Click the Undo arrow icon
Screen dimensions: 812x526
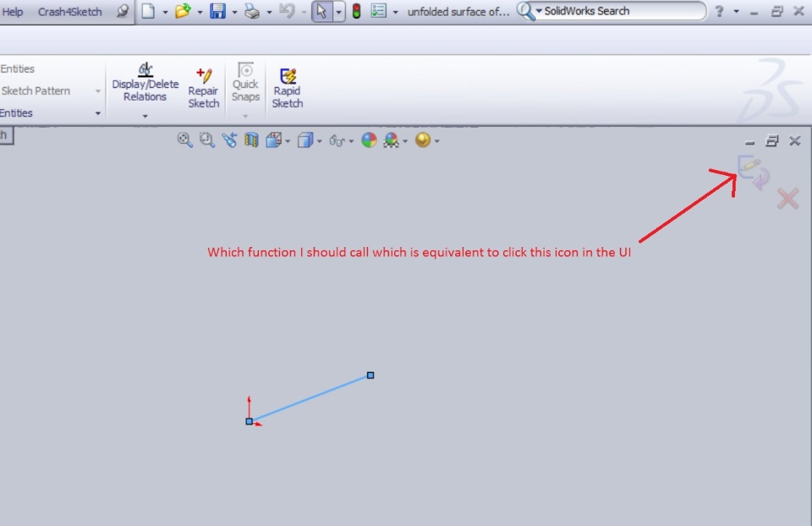pos(287,11)
